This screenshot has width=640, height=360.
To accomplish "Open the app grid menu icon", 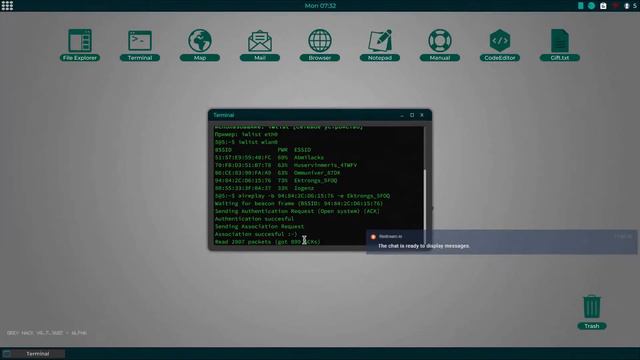I will (x=7, y=6).
